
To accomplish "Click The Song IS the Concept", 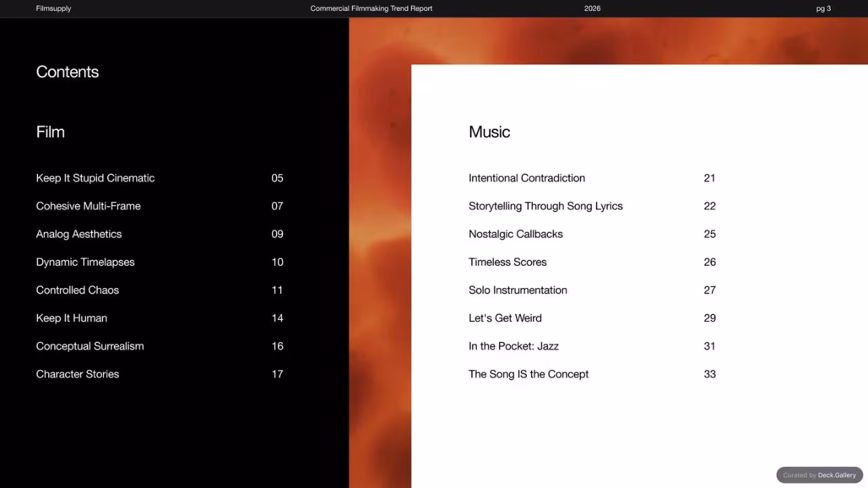I will pos(528,374).
